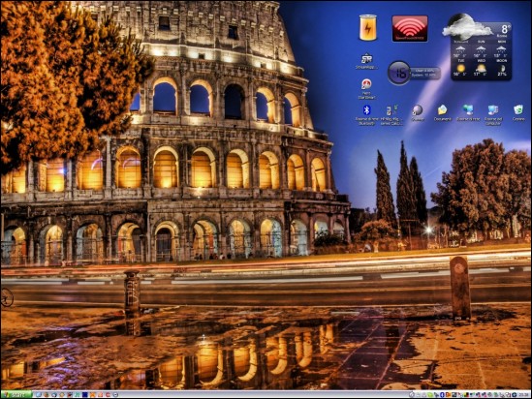
Task: Click the round CPU meter gadget showing 16
Action: point(399,73)
